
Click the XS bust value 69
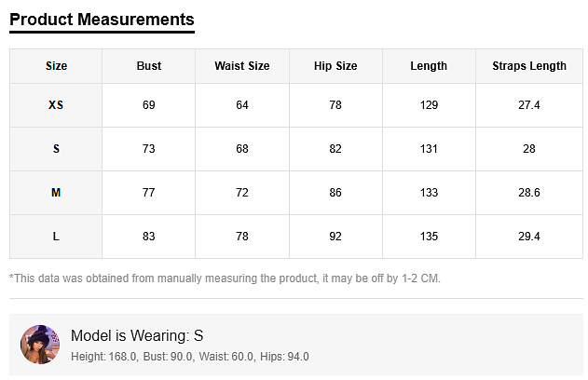pos(149,105)
